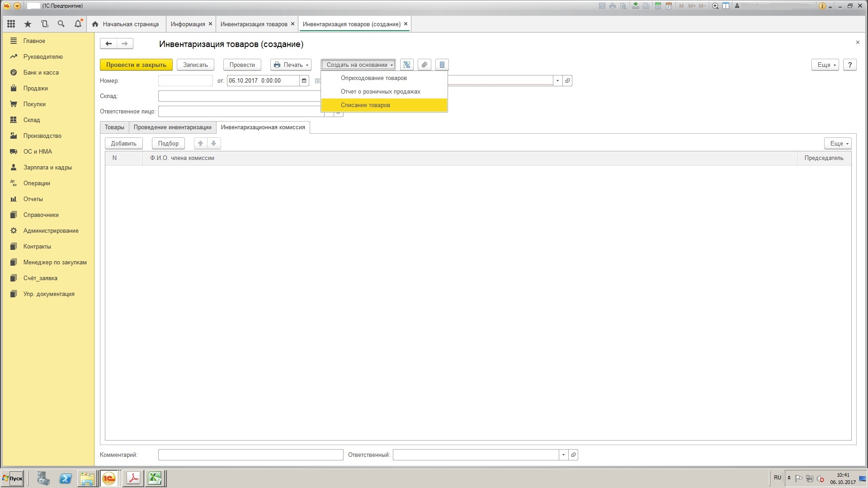Click the panel layout icon in title bar
This screenshot has width=868, height=488.
(726, 6)
